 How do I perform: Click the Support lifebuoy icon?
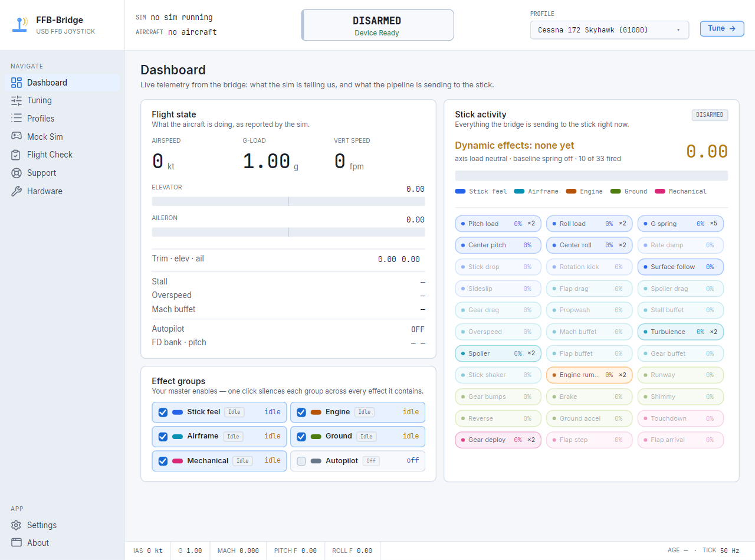point(17,173)
